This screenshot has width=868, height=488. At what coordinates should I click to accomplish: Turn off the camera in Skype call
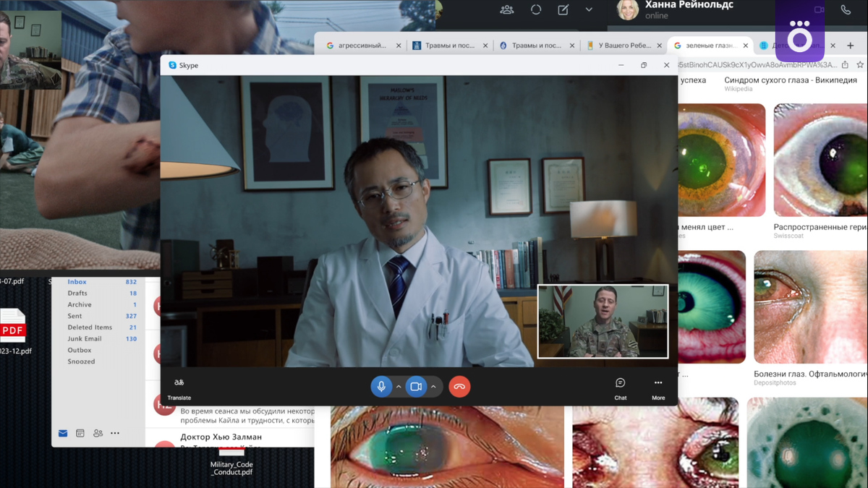[416, 387]
